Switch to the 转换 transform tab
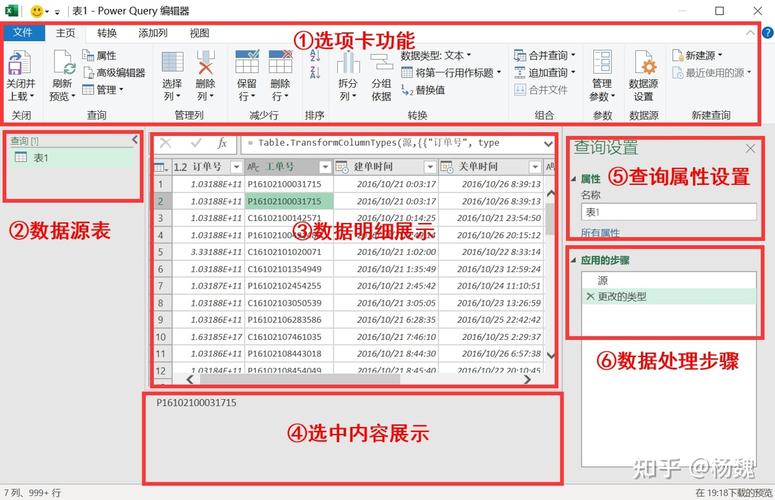The width and height of the screenshot is (775, 500). pyautogui.click(x=107, y=33)
